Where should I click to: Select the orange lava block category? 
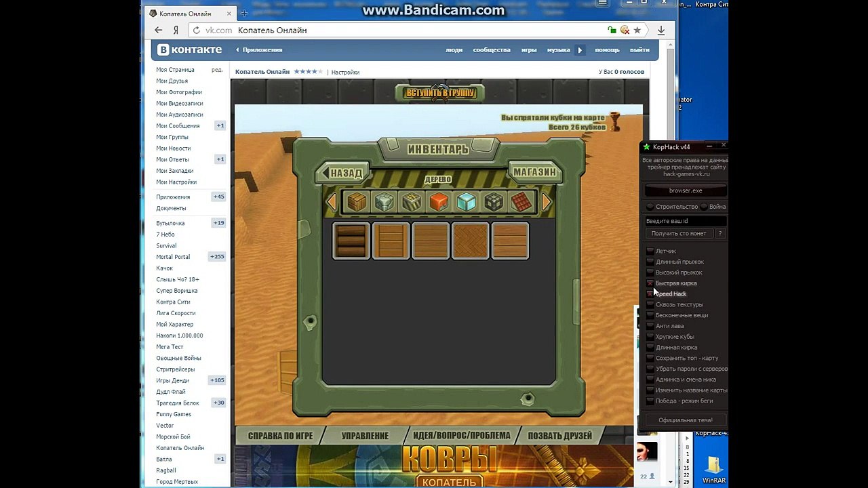pos(439,201)
